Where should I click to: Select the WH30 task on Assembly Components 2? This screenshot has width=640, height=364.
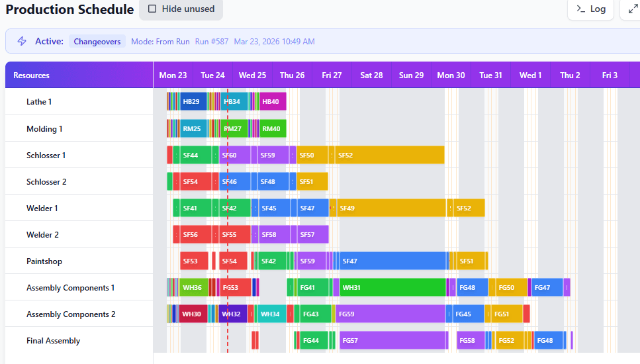pos(193,314)
